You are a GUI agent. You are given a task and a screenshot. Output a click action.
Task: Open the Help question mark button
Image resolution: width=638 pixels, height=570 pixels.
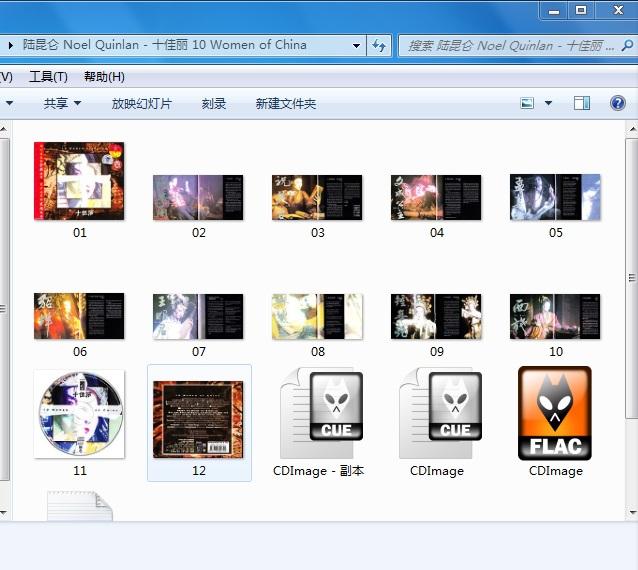pyautogui.click(x=618, y=103)
